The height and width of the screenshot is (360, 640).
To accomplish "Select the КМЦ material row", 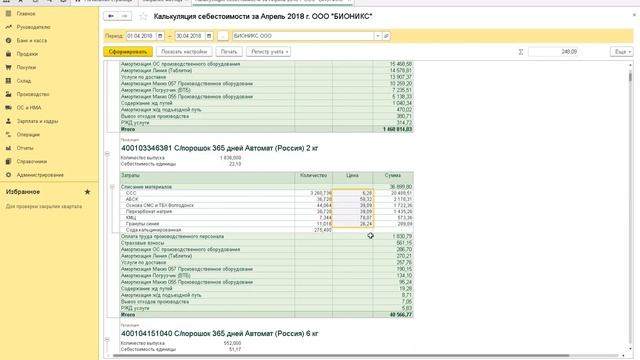I will coord(267,218).
